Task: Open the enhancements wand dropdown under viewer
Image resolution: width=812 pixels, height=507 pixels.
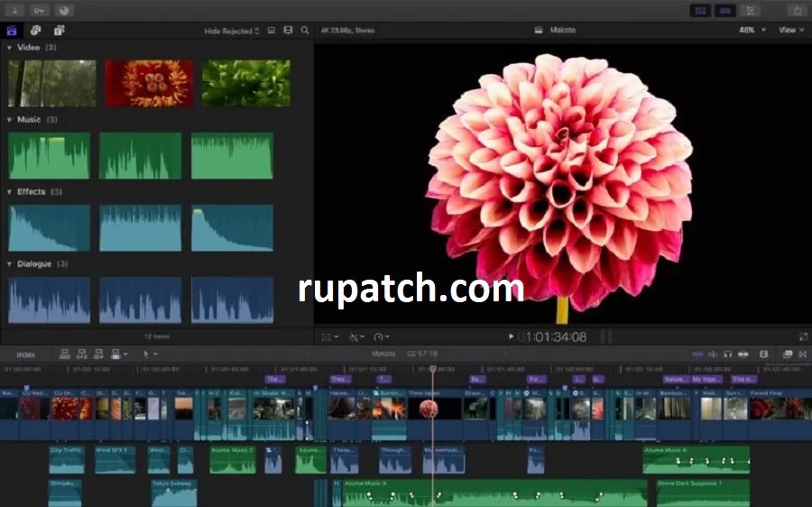Action: [356, 337]
